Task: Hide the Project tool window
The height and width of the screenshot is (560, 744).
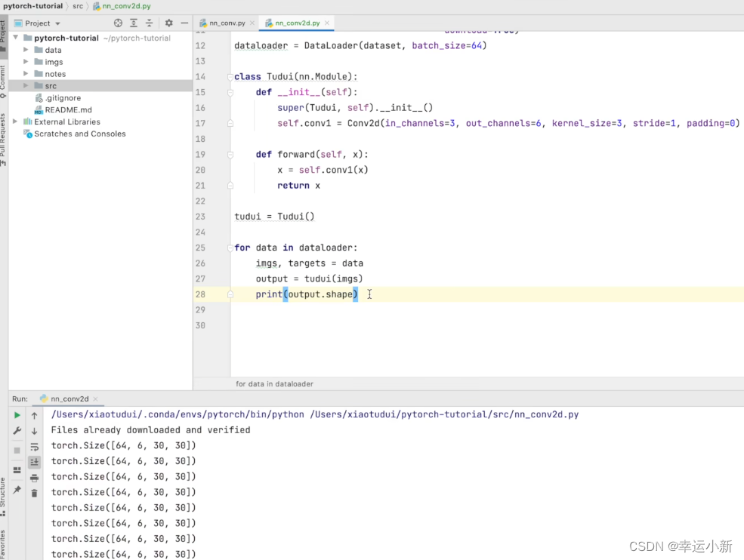Action: coord(184,23)
